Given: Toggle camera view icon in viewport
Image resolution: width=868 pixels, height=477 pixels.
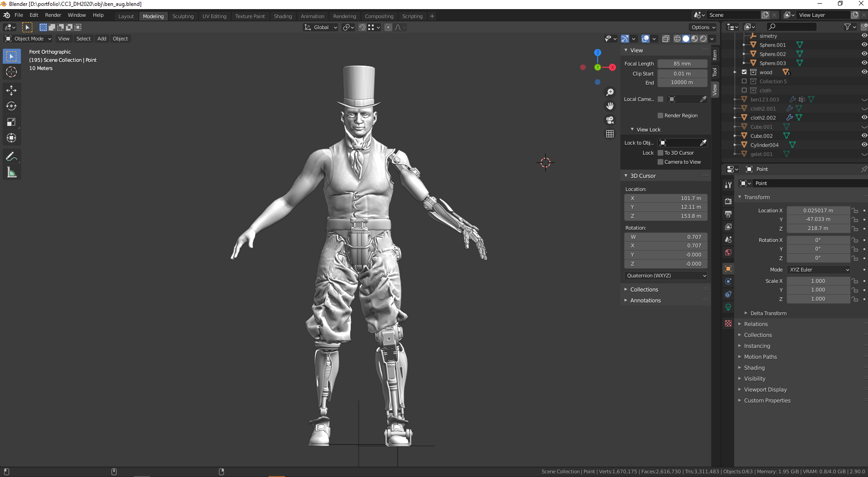Looking at the screenshot, I should (610, 120).
